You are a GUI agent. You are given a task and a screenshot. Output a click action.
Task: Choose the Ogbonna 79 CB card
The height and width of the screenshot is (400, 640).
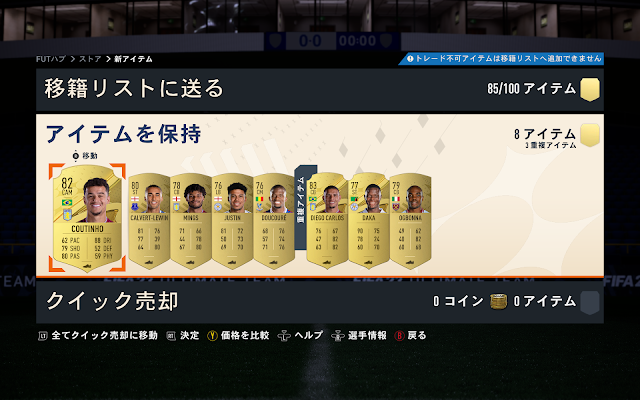pos(410,221)
